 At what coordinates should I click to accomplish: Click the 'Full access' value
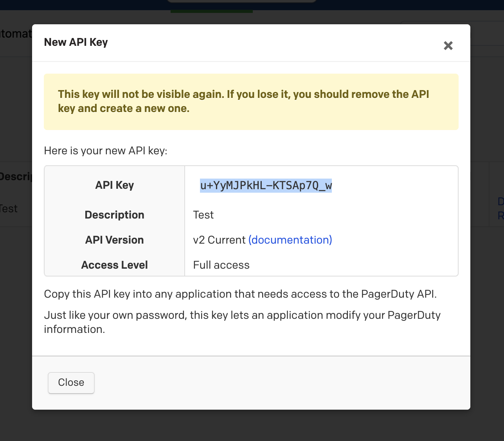pos(221,265)
